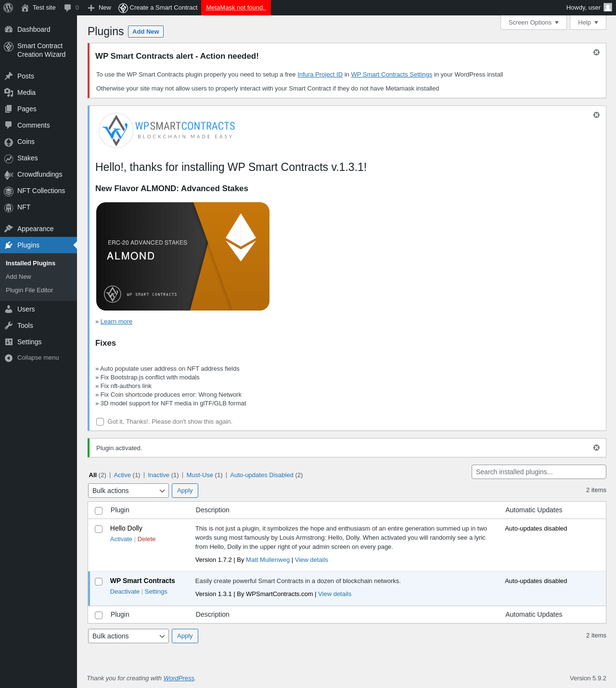Image resolution: width=616 pixels, height=688 pixels.
Task: Open Settings in sidebar
Action: coord(38,342)
